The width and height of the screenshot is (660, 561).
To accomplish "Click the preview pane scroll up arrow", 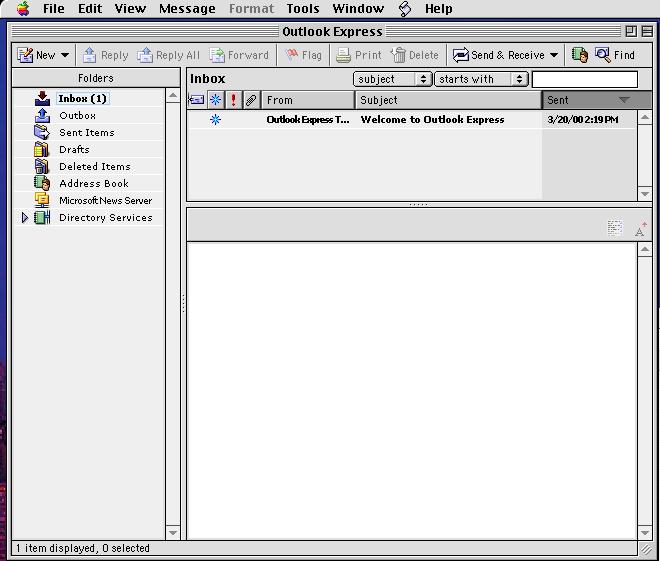I will [645, 250].
